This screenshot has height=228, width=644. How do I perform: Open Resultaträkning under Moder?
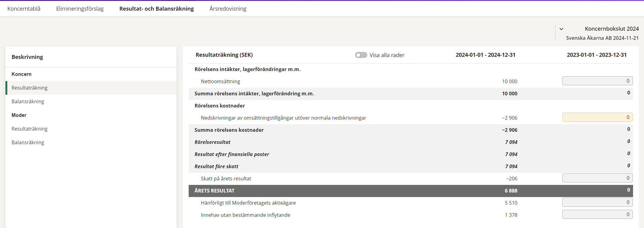(29, 129)
